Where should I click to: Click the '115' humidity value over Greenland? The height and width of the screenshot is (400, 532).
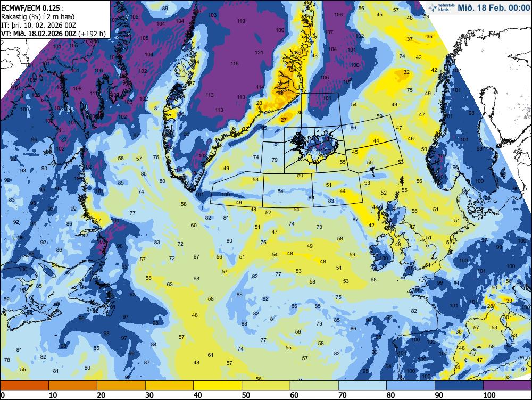(x=235, y=63)
